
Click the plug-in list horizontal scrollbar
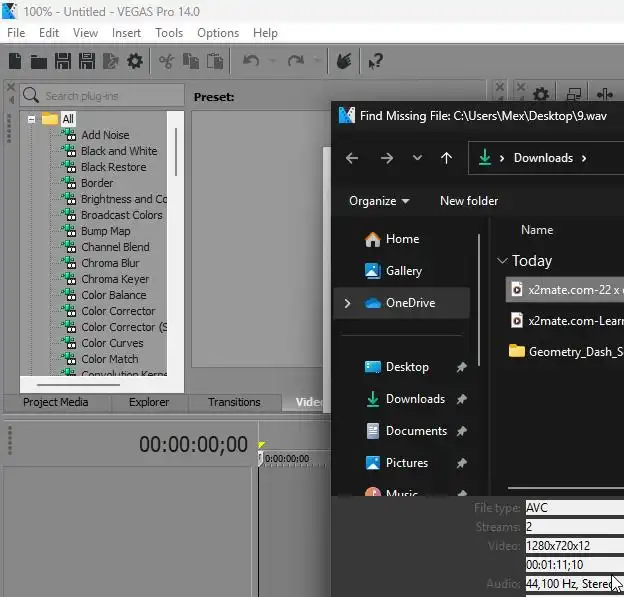78,384
